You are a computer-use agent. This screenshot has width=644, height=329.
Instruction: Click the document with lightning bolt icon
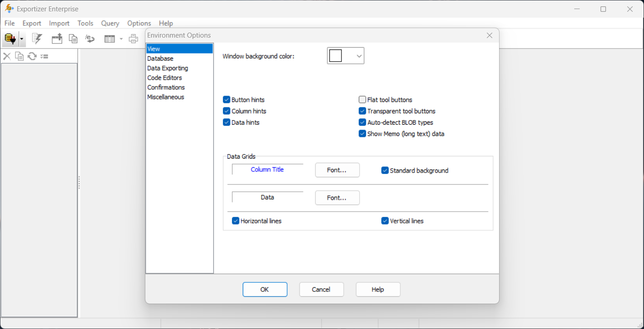[x=37, y=39]
